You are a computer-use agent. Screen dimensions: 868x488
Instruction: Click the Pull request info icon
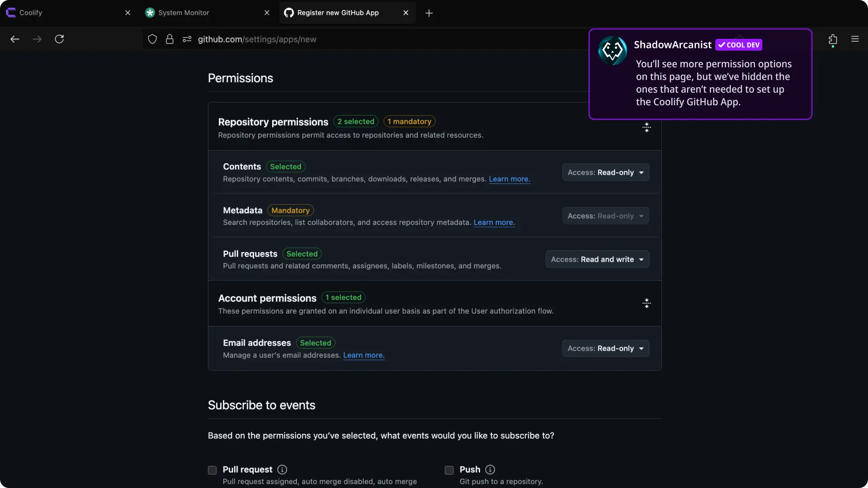coord(282,469)
